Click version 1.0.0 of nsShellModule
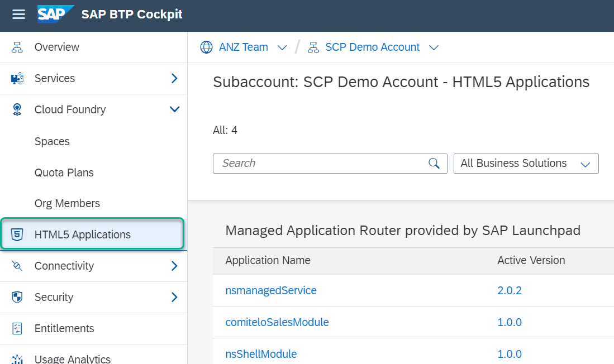 click(x=510, y=354)
